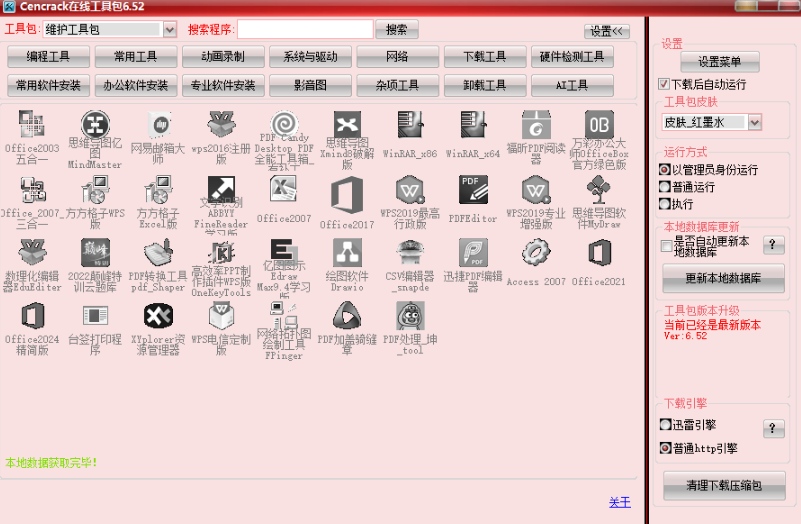Open the 设置菜单 button
The image size is (801, 524).
tap(720, 62)
